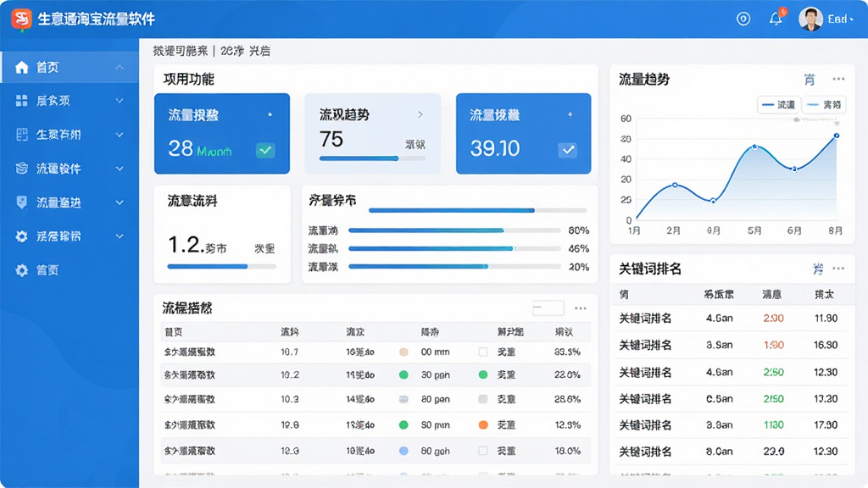Open more options in the 关键词排名 panel
The width and height of the screenshot is (868, 488).
[x=838, y=269]
